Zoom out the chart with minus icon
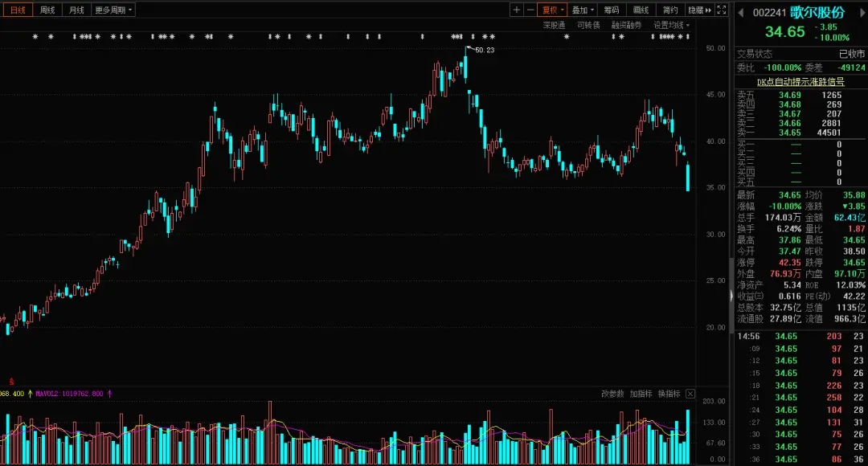The width and height of the screenshot is (868, 466). (530, 10)
